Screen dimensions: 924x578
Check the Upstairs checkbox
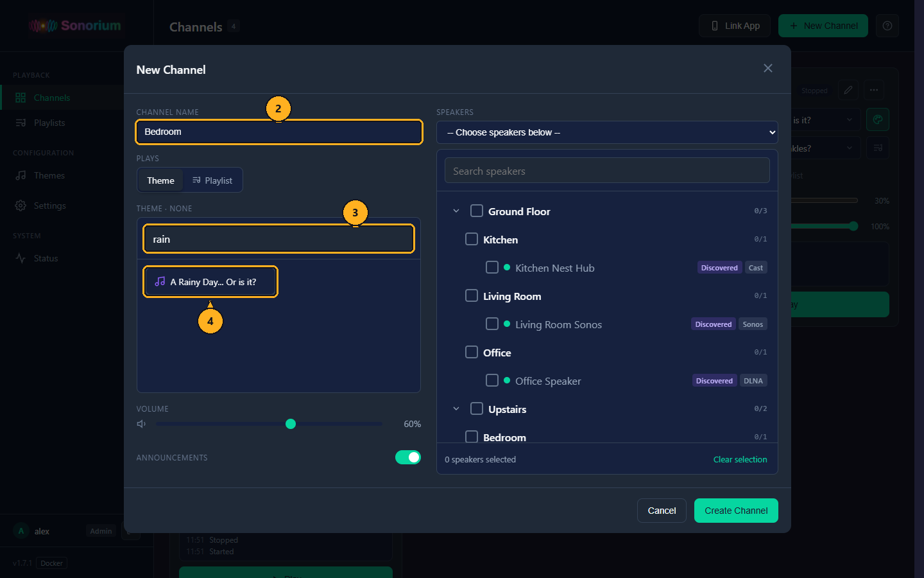point(477,408)
